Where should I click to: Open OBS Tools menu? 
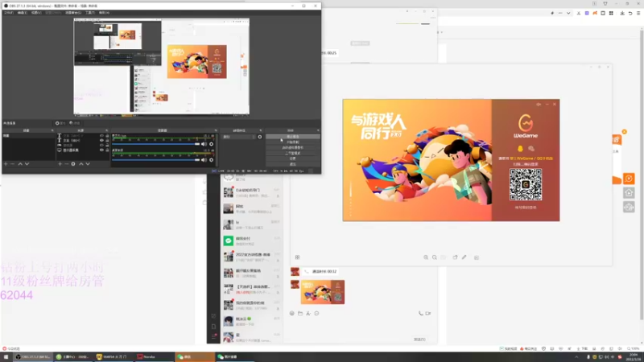pyautogui.click(x=90, y=13)
